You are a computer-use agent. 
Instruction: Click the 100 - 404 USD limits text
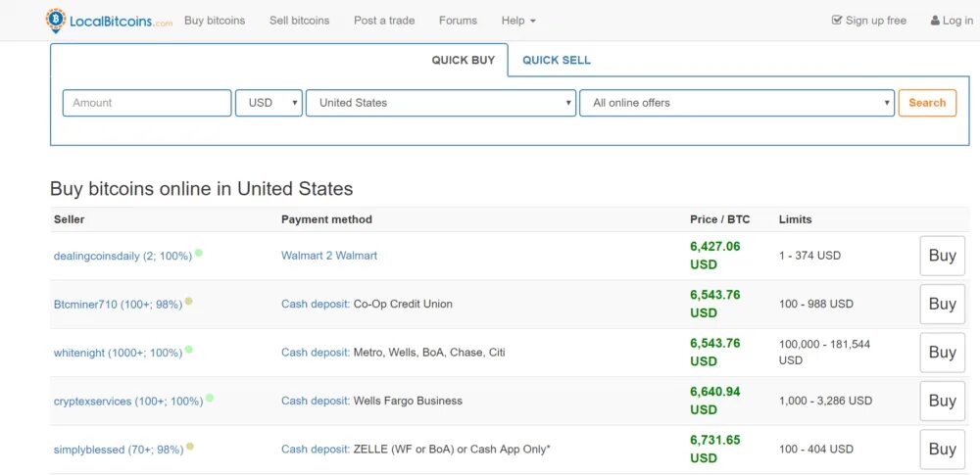pyautogui.click(x=816, y=449)
